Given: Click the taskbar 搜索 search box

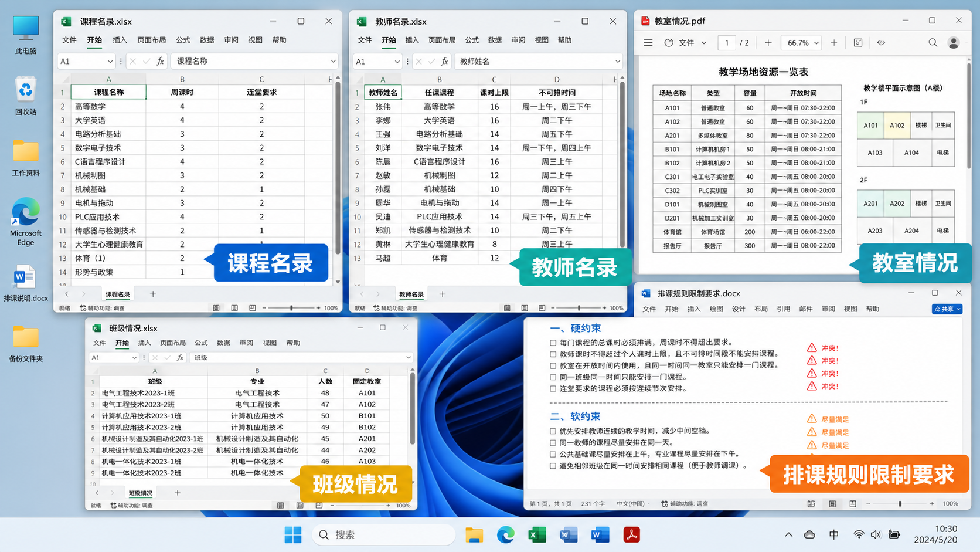Looking at the screenshot, I should pos(384,534).
